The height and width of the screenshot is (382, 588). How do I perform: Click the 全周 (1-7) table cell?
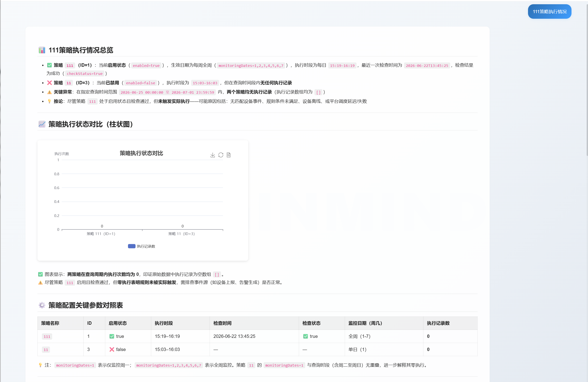(x=384, y=336)
